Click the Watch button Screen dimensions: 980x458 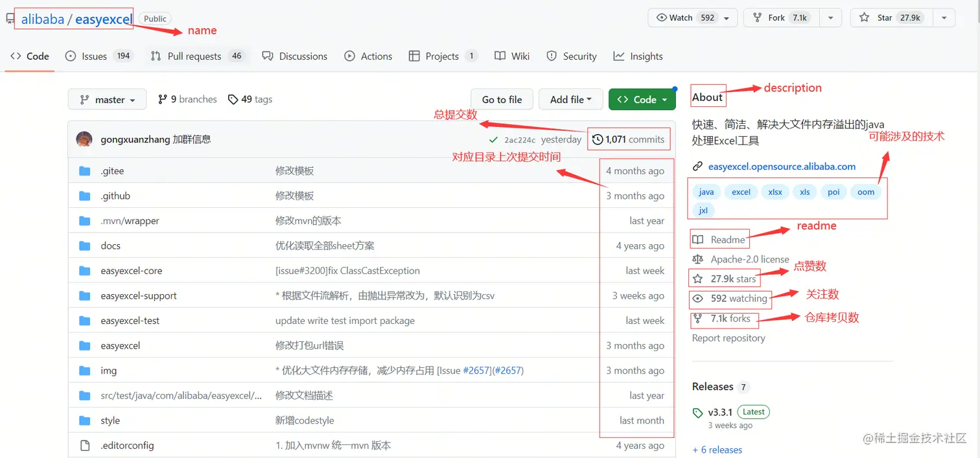click(683, 18)
